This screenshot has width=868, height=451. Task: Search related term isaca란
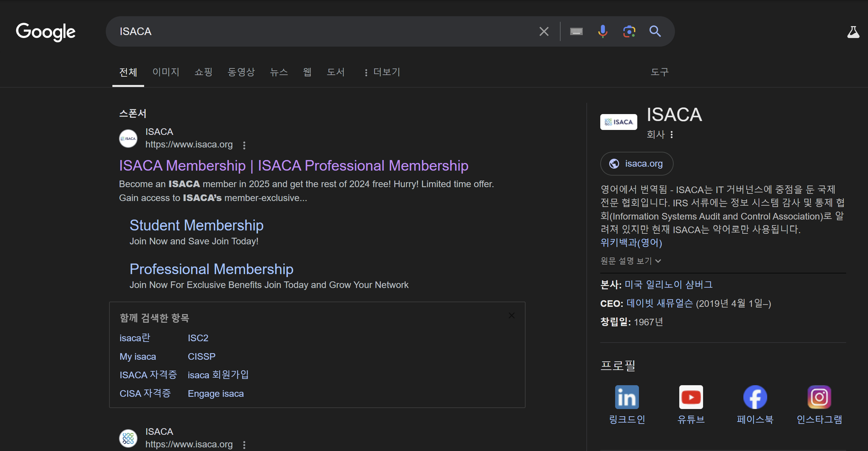tap(135, 338)
